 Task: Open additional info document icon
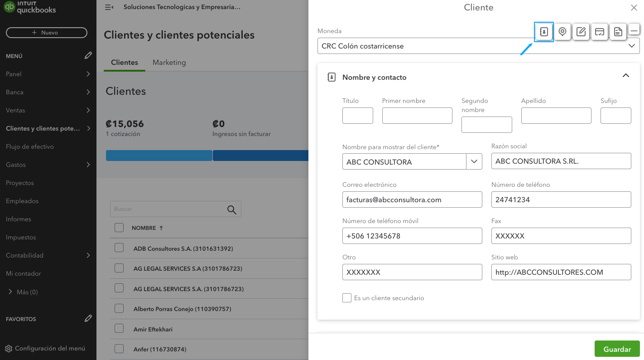point(618,32)
